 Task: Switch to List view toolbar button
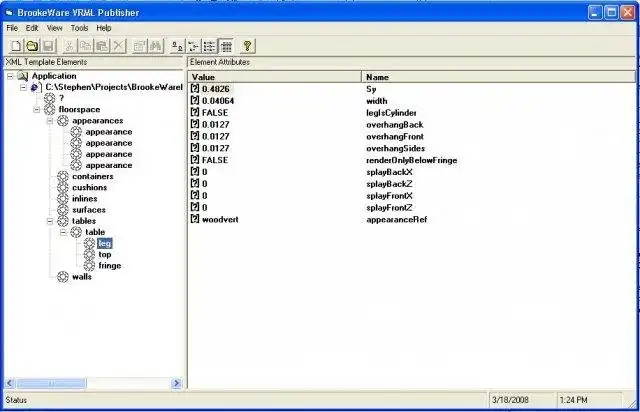210,46
